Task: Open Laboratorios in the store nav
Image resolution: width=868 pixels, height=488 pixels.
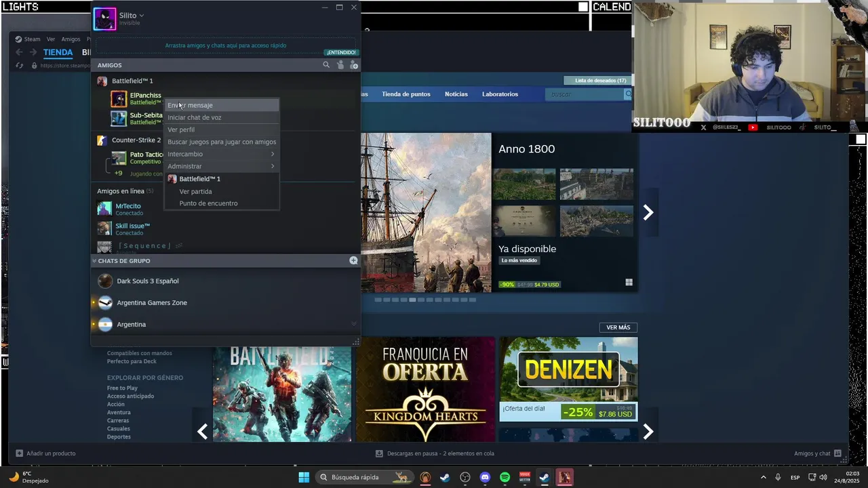Action: 500,94
